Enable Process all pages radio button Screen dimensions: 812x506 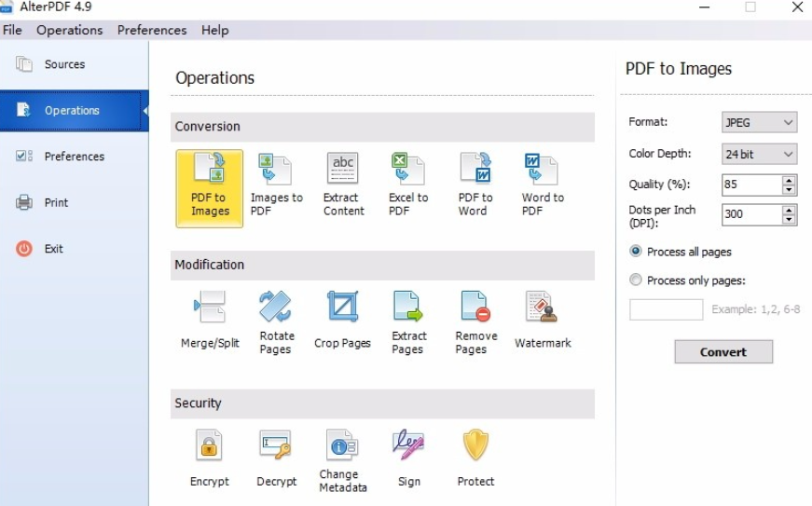click(x=636, y=252)
